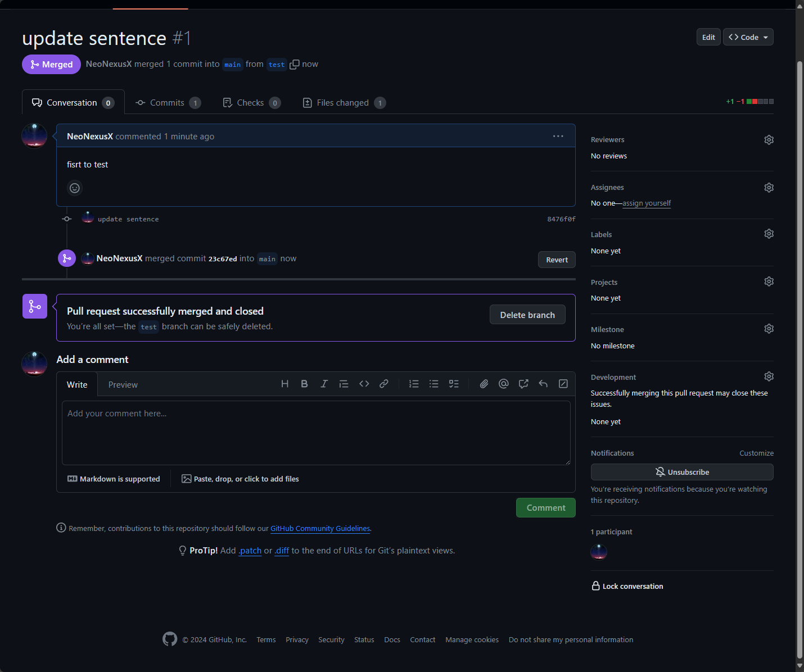The width and height of the screenshot is (804, 672).
Task: Copy the test branch name icon
Action: point(294,65)
